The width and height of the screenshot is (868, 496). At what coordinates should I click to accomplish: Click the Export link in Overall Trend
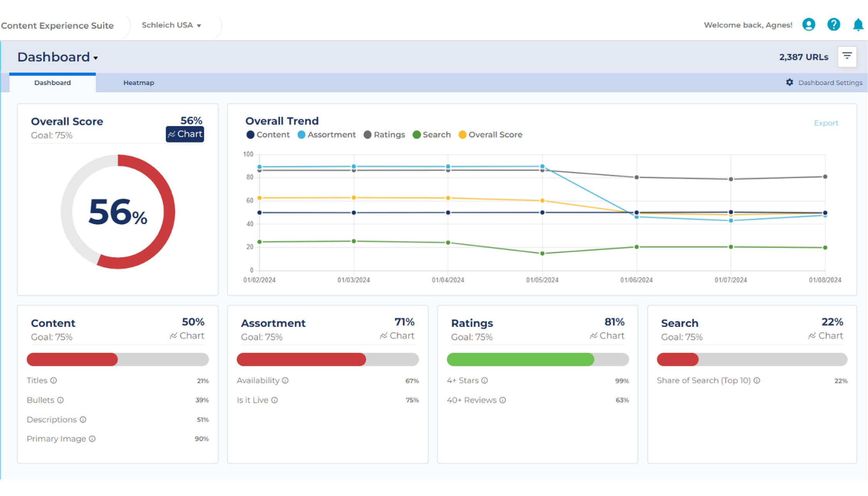[826, 123]
